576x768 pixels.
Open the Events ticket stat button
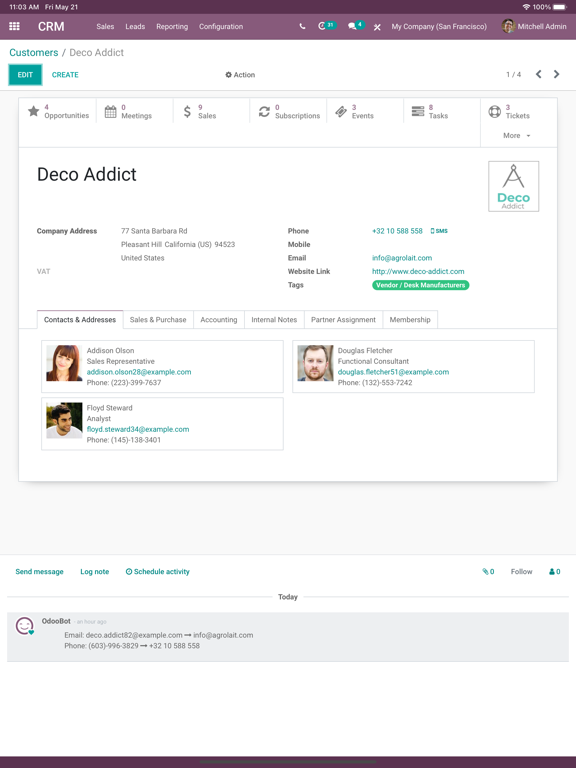click(x=365, y=111)
